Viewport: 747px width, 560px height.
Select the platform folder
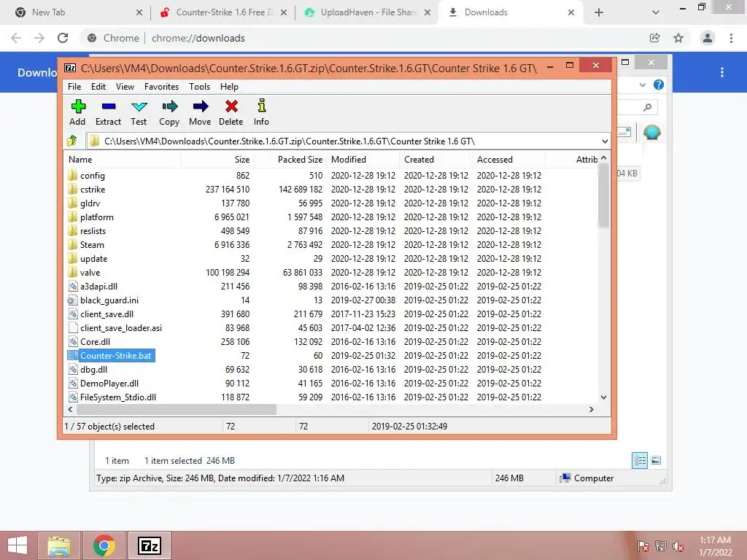pyautogui.click(x=97, y=217)
